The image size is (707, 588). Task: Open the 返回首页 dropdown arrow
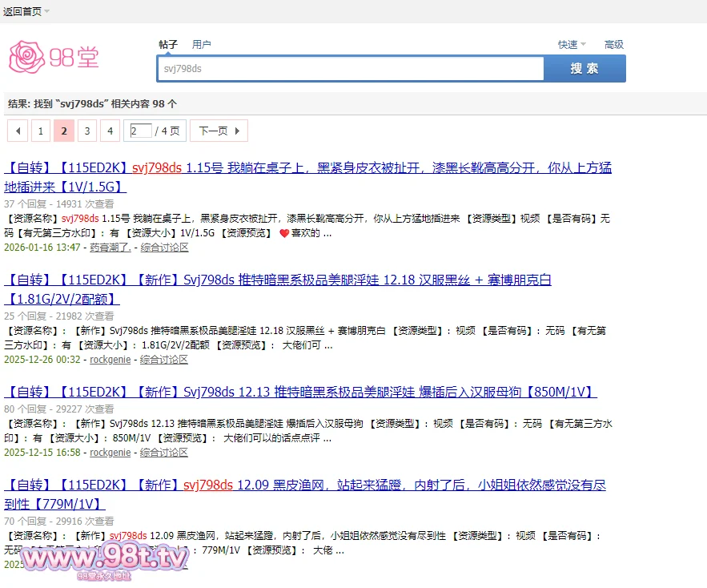[45, 12]
